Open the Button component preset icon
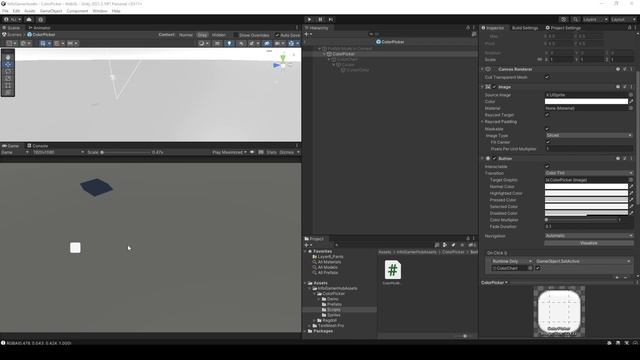 tap(624, 158)
